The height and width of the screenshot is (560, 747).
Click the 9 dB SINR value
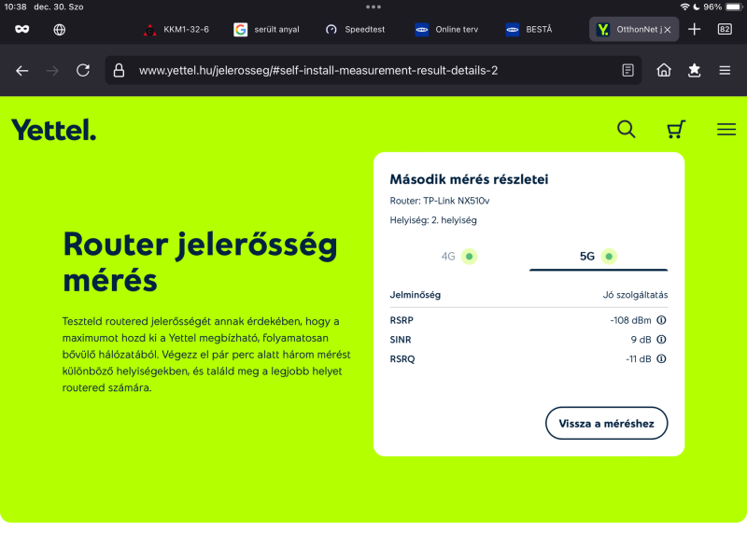click(641, 340)
